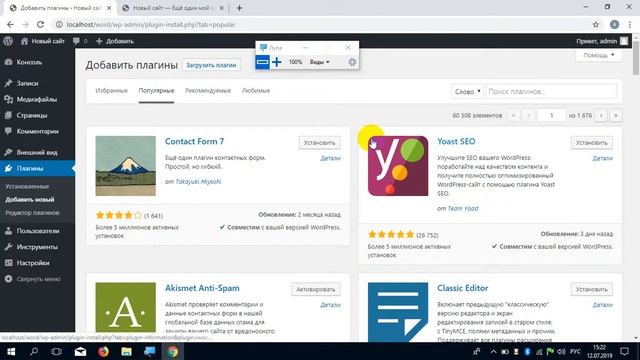Open author Takayuki Miyoshi link
Screen dimensions: 640x360
coord(198,182)
